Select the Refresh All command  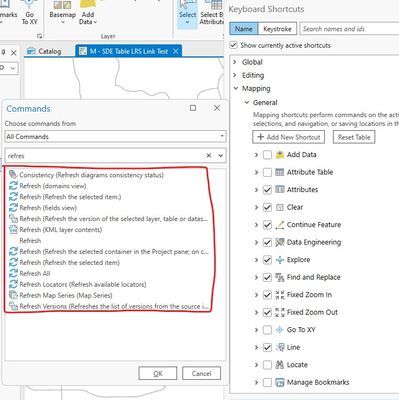pyautogui.click(x=35, y=274)
